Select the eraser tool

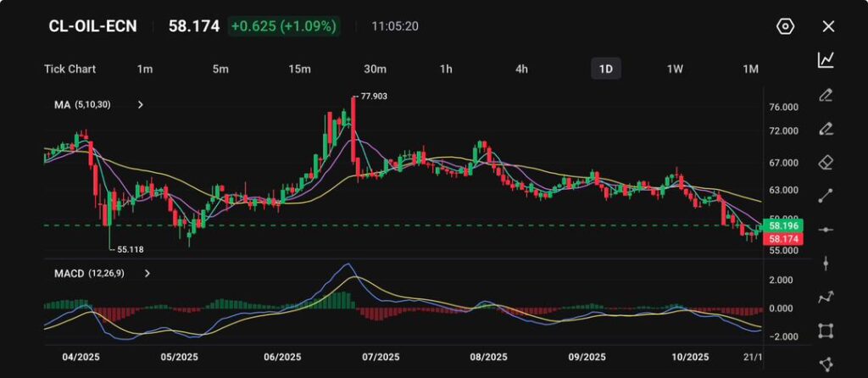[x=826, y=162]
